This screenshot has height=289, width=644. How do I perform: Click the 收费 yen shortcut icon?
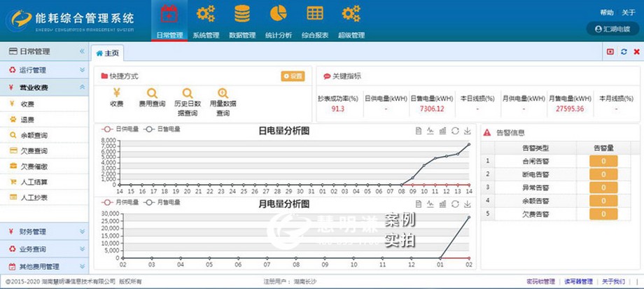pos(116,93)
